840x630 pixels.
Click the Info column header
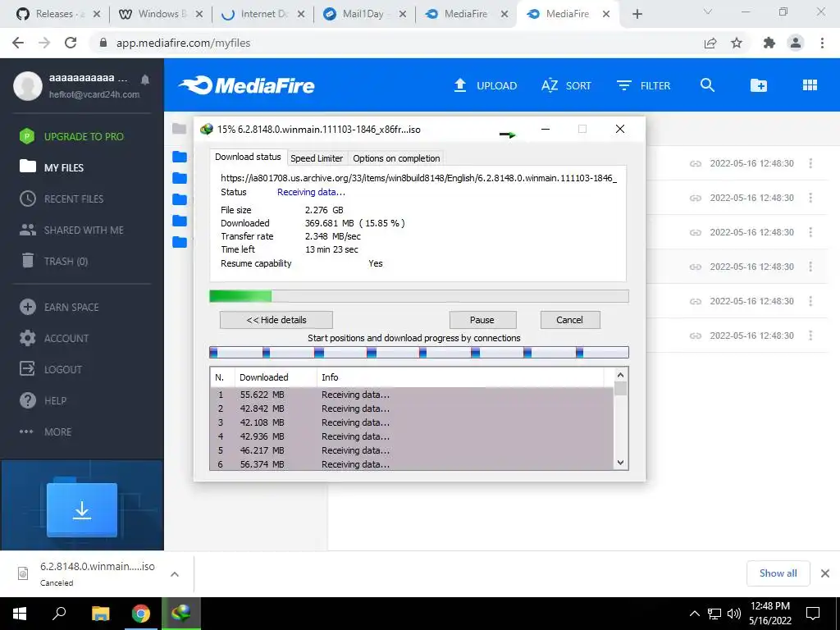[x=460, y=377]
